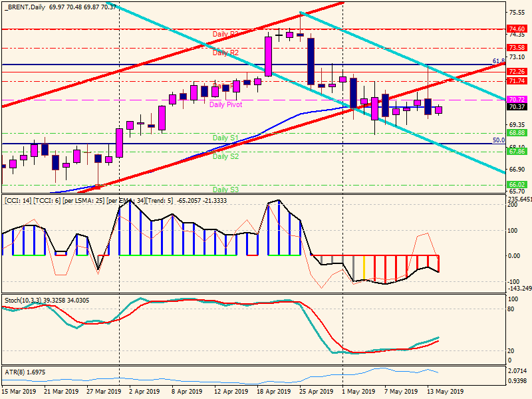532x399 pixels.
Task: Click the red 72.26 price tag
Action: click(x=517, y=71)
